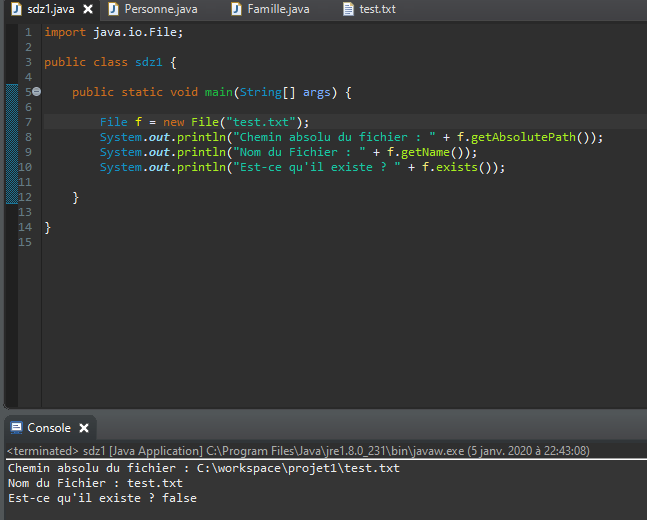Click the "Est-ce qu'il existe ? " string in code
This screenshot has width=647, height=520.
pyautogui.click(x=316, y=167)
